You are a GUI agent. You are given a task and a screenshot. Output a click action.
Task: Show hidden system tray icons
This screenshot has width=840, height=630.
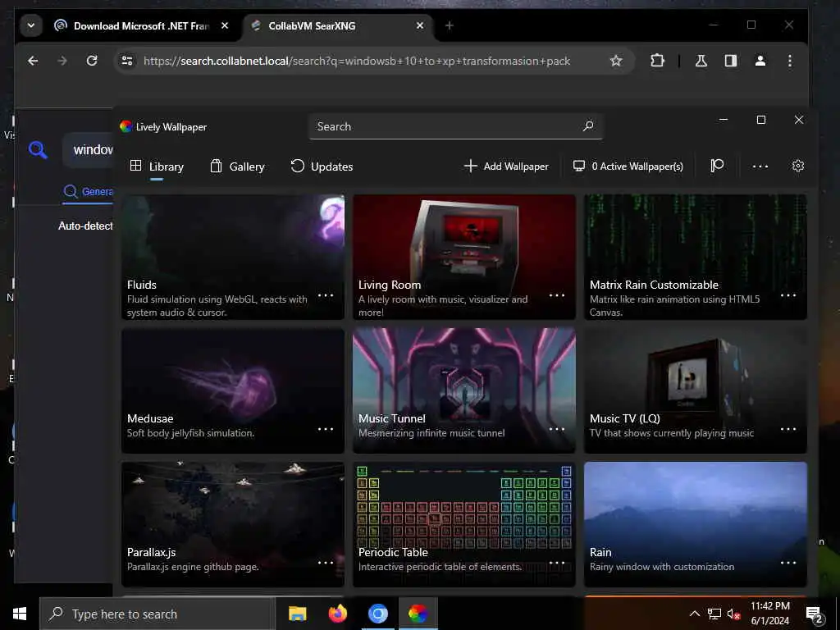[x=694, y=614]
